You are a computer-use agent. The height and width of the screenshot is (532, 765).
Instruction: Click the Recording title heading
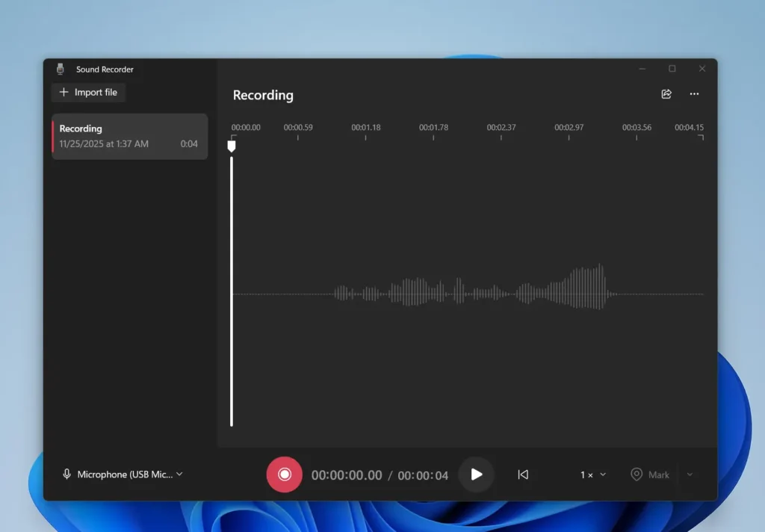click(262, 95)
